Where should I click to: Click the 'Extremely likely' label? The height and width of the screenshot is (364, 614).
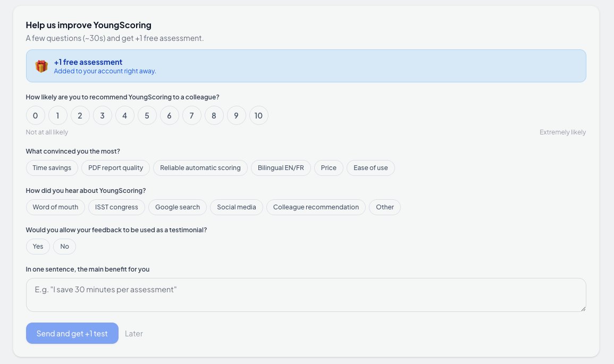click(563, 132)
